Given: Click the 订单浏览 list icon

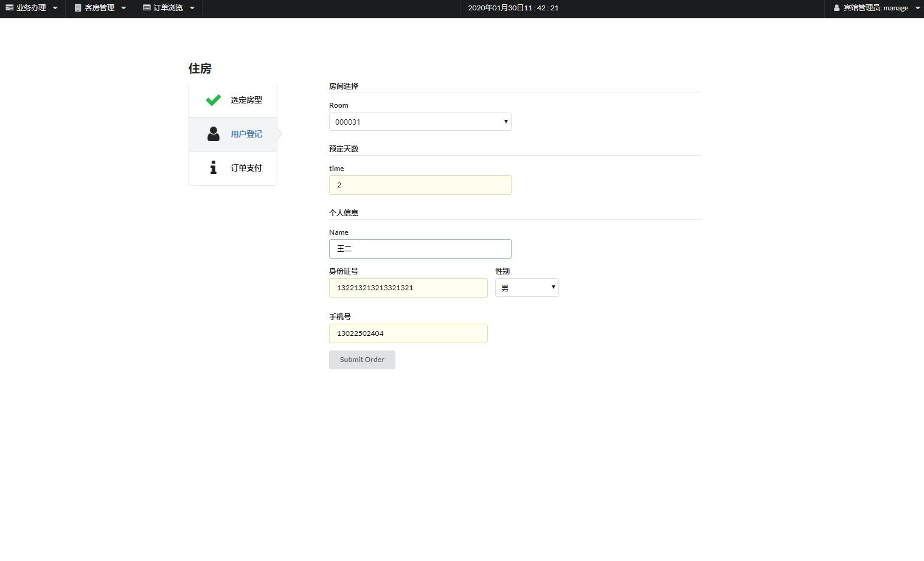Looking at the screenshot, I should click(147, 8).
